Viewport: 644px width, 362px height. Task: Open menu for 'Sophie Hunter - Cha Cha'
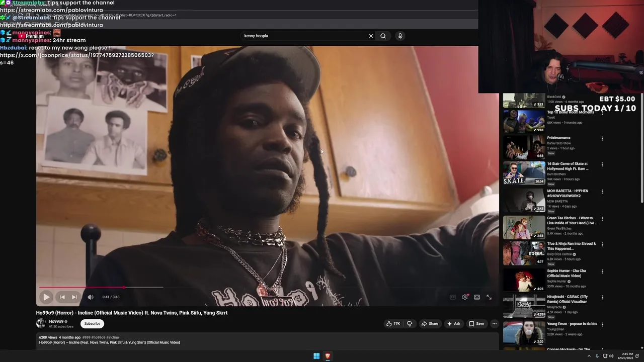click(x=602, y=271)
